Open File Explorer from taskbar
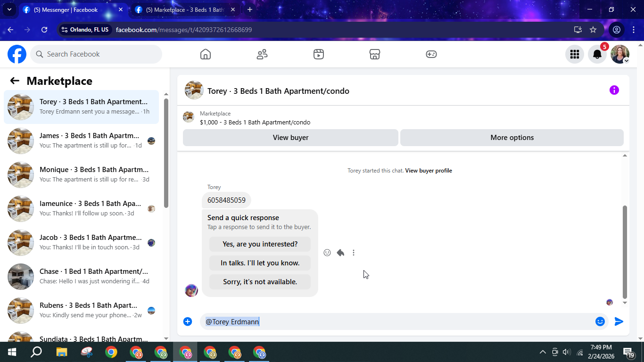The width and height of the screenshot is (644, 362). click(62, 352)
